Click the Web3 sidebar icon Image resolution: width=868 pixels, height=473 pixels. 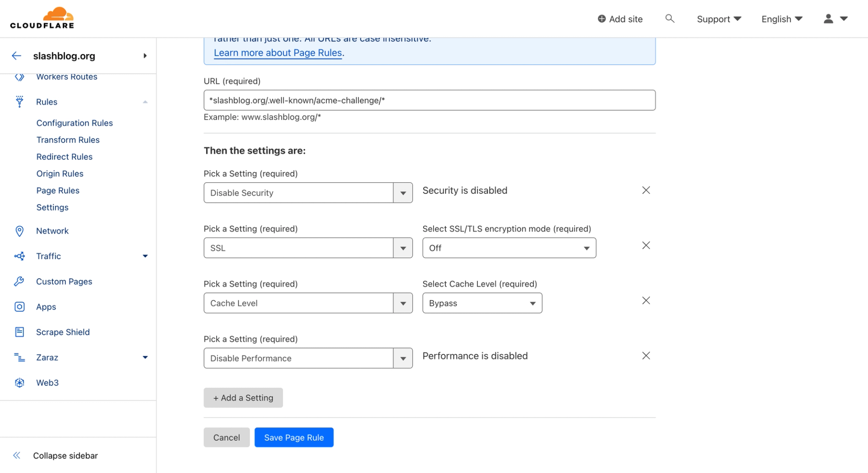(x=19, y=383)
